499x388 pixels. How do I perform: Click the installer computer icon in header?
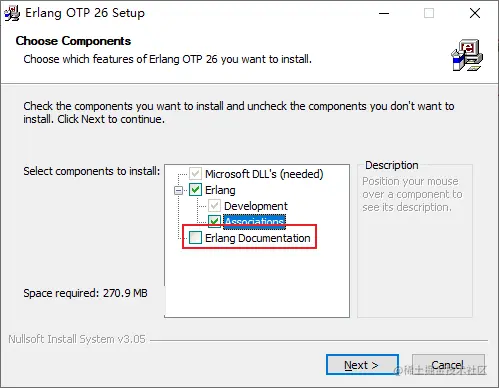pyautogui.click(x=467, y=55)
